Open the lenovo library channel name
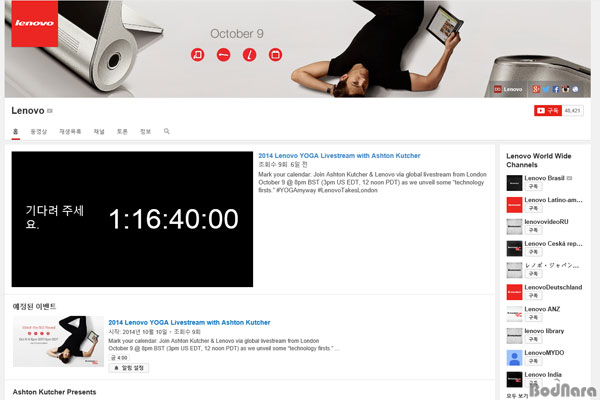 [544, 331]
